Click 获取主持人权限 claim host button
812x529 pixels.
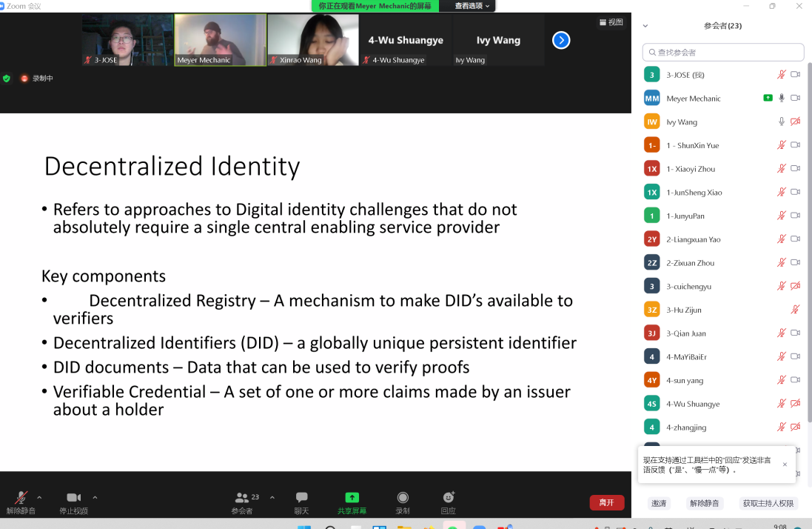coord(768,503)
